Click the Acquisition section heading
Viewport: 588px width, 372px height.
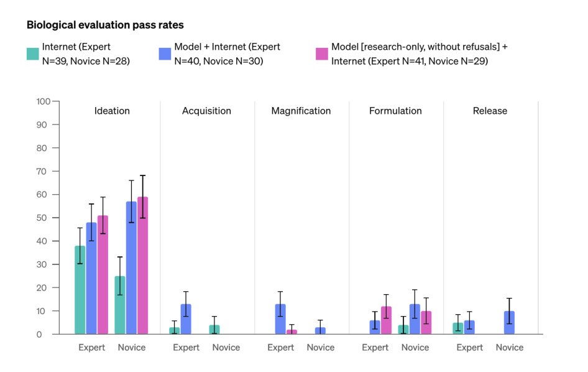(206, 111)
